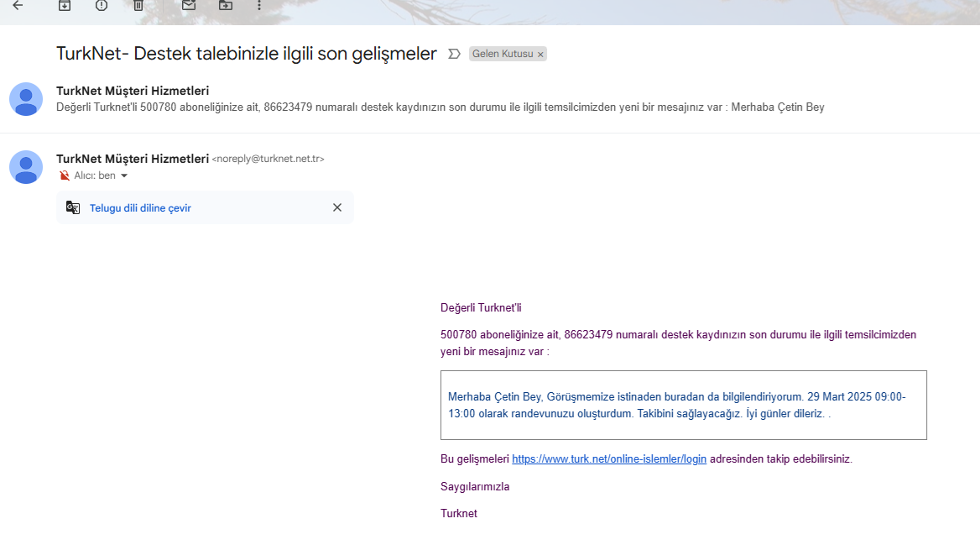The height and width of the screenshot is (550, 980).
Task: Click 'Telugu dili diline çevir' link
Action: tap(140, 208)
